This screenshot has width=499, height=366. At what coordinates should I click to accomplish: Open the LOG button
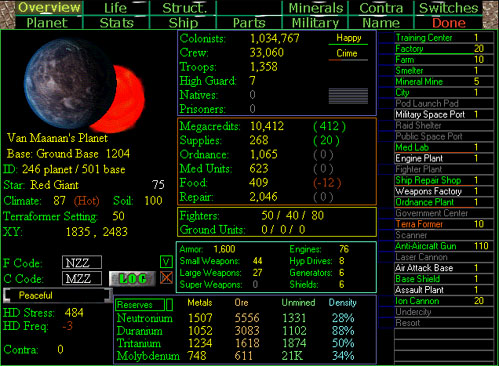coord(132,279)
